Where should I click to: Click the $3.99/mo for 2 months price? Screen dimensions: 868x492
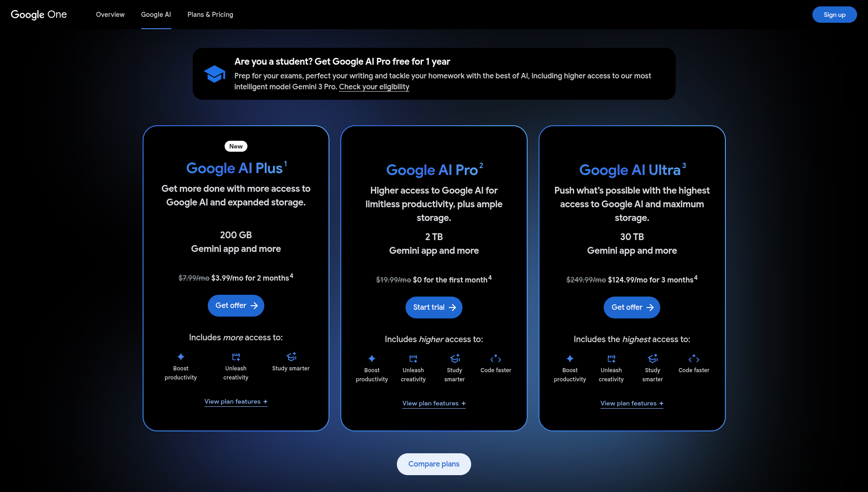point(252,278)
